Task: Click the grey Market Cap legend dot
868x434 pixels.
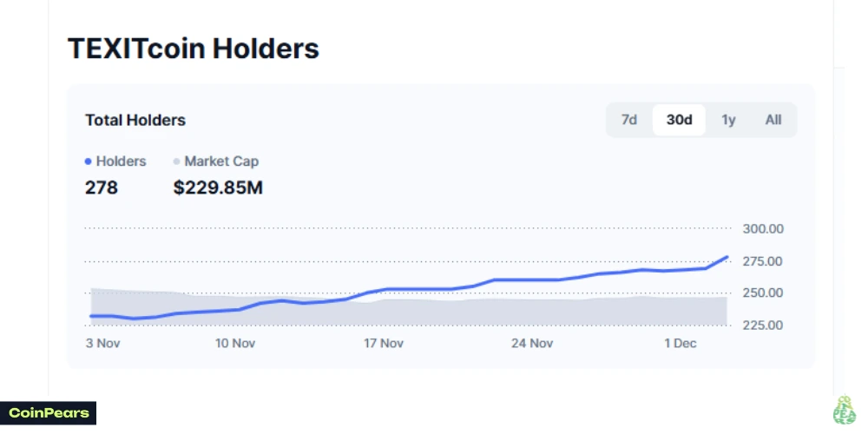Action: 177,161
